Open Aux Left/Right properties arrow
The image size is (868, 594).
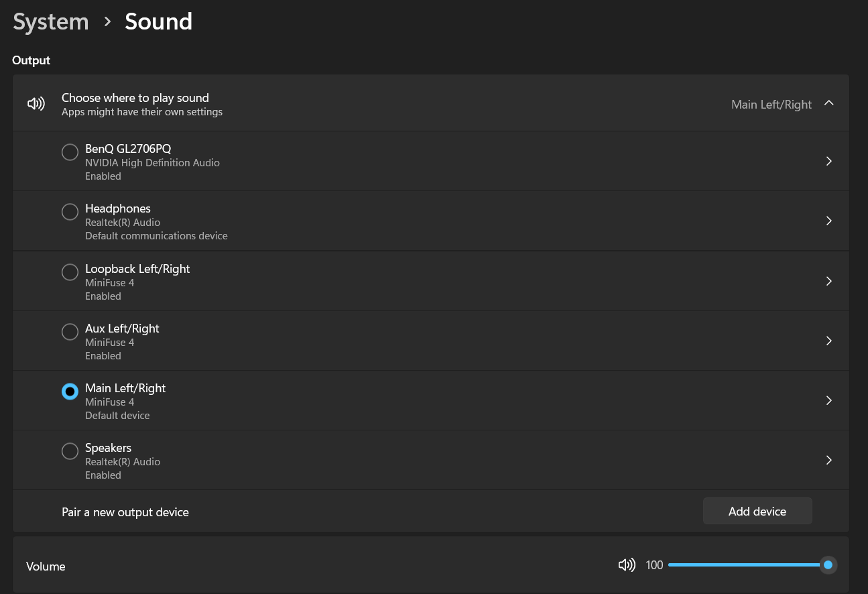click(829, 341)
